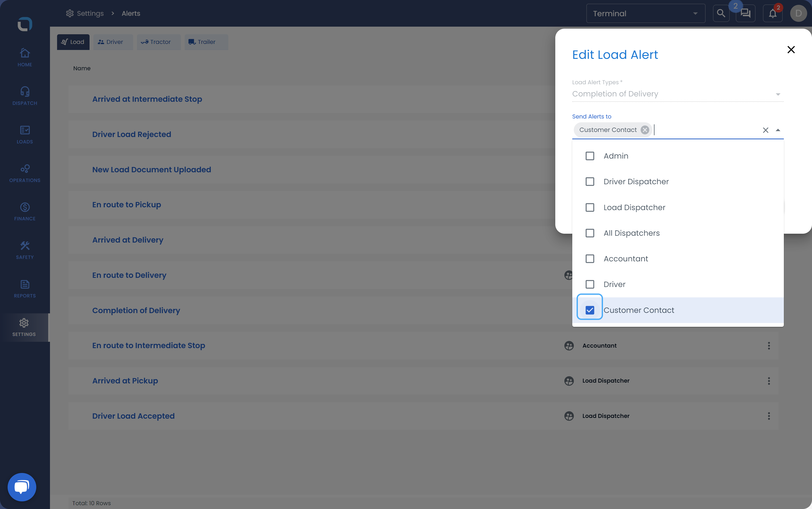Open the Load Alert Types dropdown
812x509 pixels.
pyautogui.click(x=678, y=94)
